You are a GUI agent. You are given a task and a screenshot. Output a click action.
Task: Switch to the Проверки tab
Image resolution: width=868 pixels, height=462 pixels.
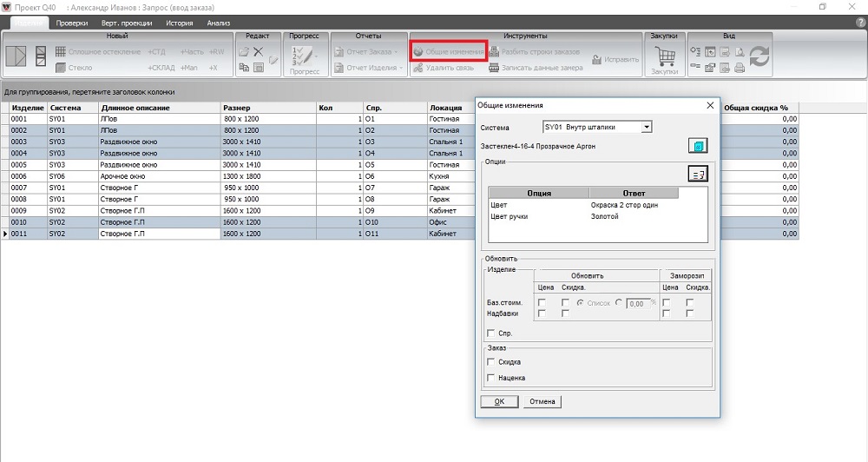click(x=72, y=23)
